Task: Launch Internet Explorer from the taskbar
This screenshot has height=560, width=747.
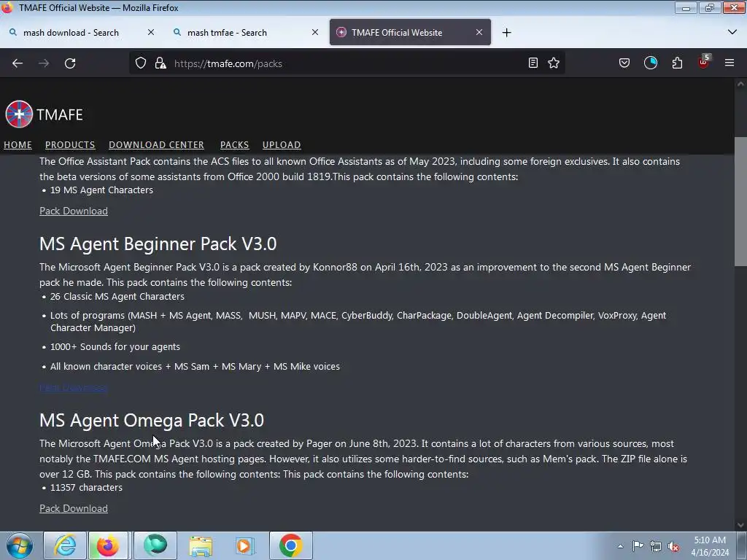Action: coord(65,545)
